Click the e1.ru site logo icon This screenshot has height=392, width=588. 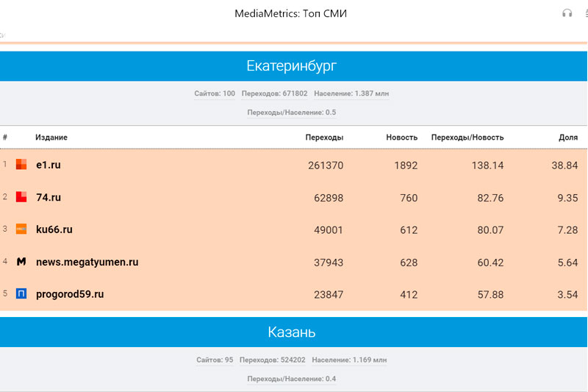click(21, 165)
